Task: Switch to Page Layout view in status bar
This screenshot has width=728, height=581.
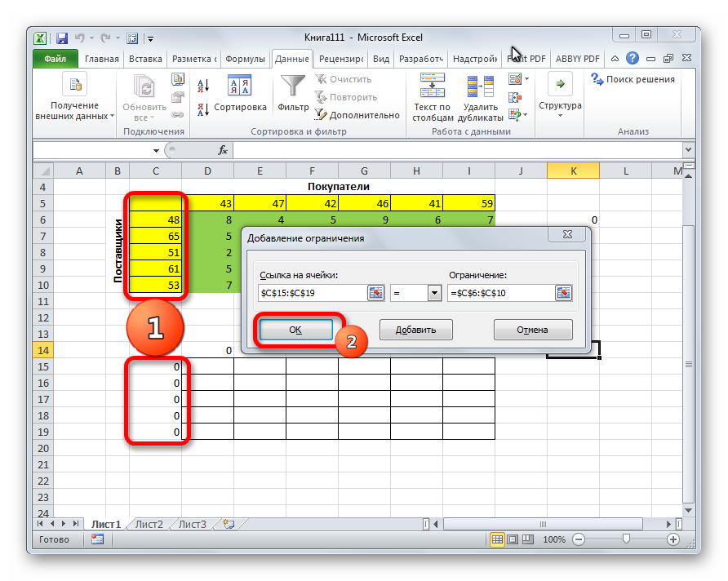Action: point(513,540)
